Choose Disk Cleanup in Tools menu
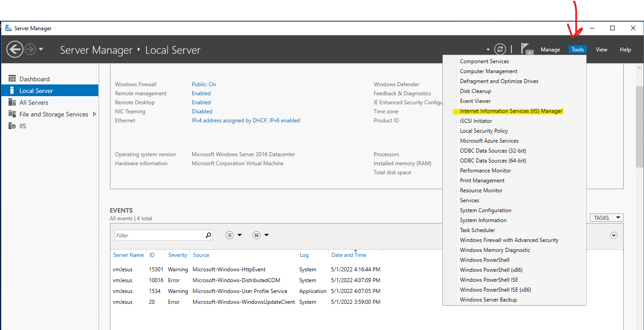644x330 pixels. (x=515, y=91)
